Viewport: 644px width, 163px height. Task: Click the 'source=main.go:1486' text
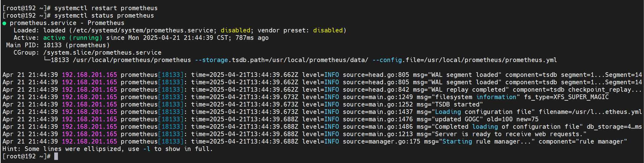[378, 127]
